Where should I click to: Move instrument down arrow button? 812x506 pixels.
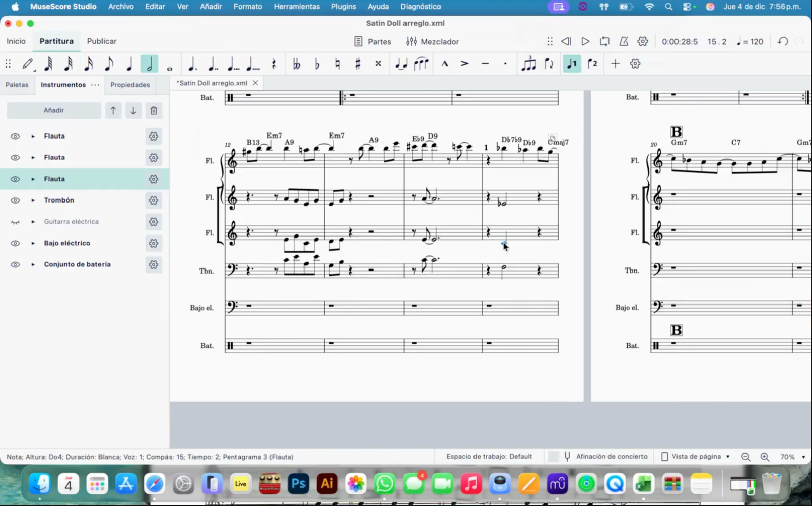(133, 110)
